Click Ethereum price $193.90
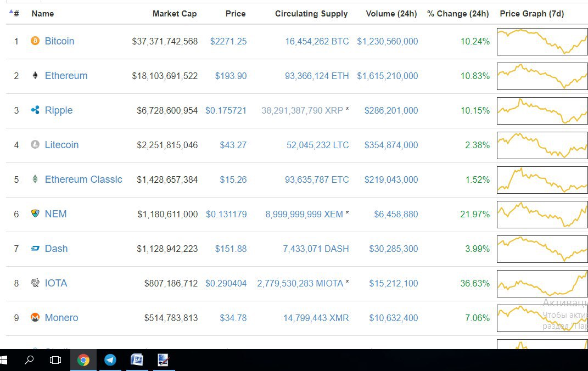Screen dimensions: 588x371 [x=231, y=76]
